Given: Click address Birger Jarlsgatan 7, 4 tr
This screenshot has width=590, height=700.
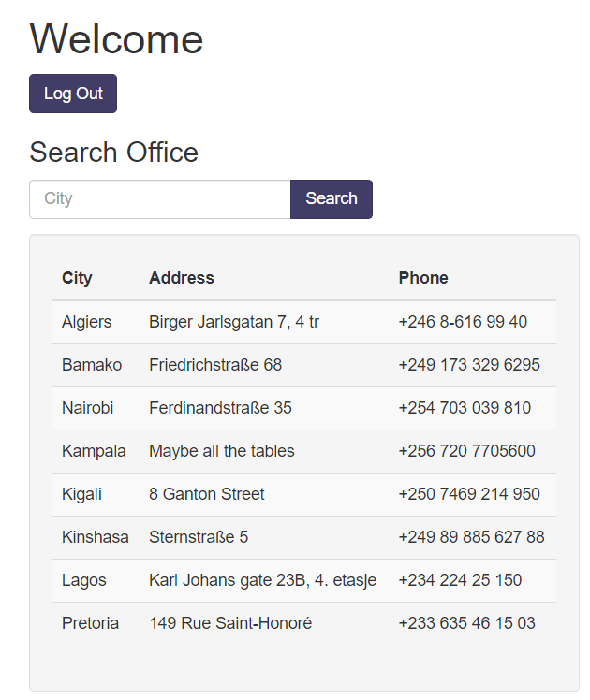Looking at the screenshot, I should (x=234, y=322).
